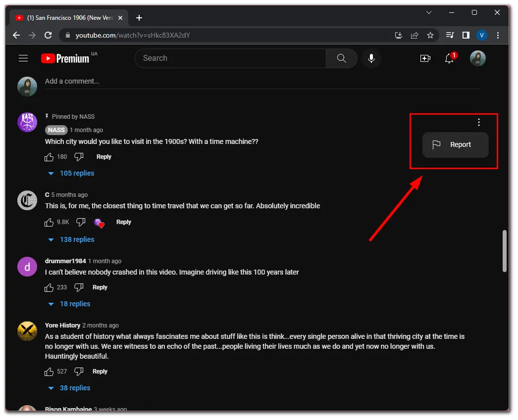Image resolution: width=518 pixels, height=420 pixels.
Task: Open the Chrome three-dot menu
Action: pos(498,35)
